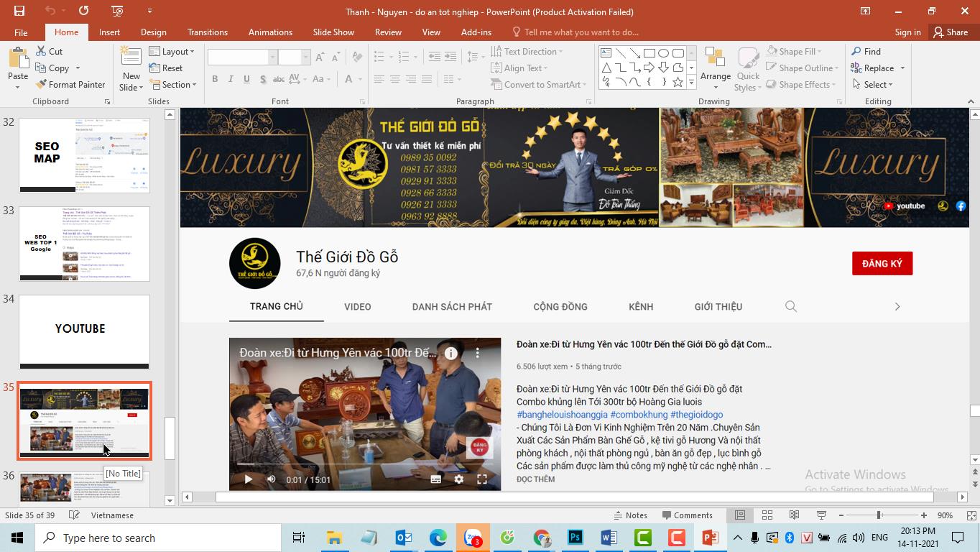This screenshot has height=552, width=980.
Task: Select the rectangle shape in gallery
Action: tap(649, 52)
